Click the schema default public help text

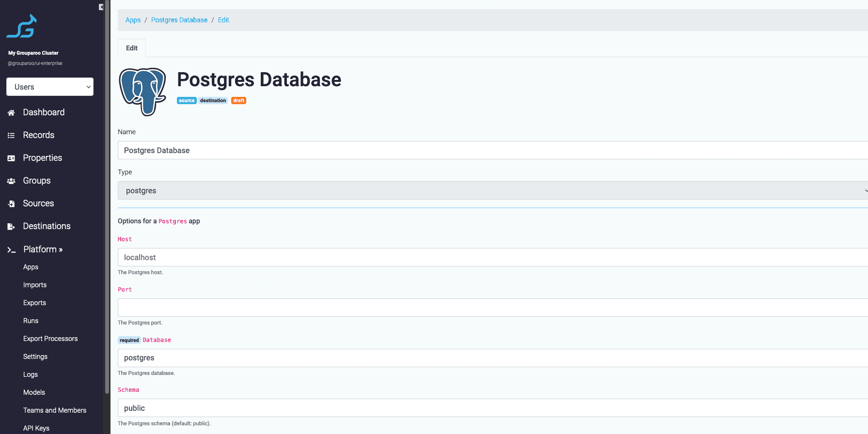pyautogui.click(x=164, y=423)
